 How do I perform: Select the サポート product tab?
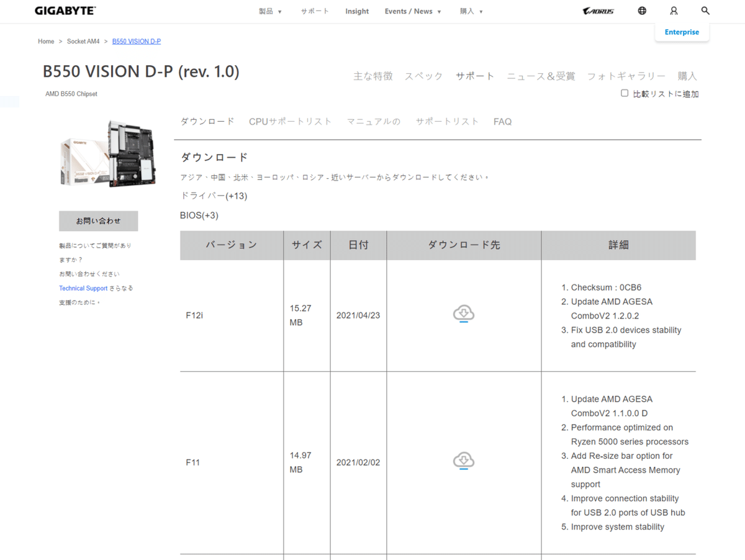point(475,76)
